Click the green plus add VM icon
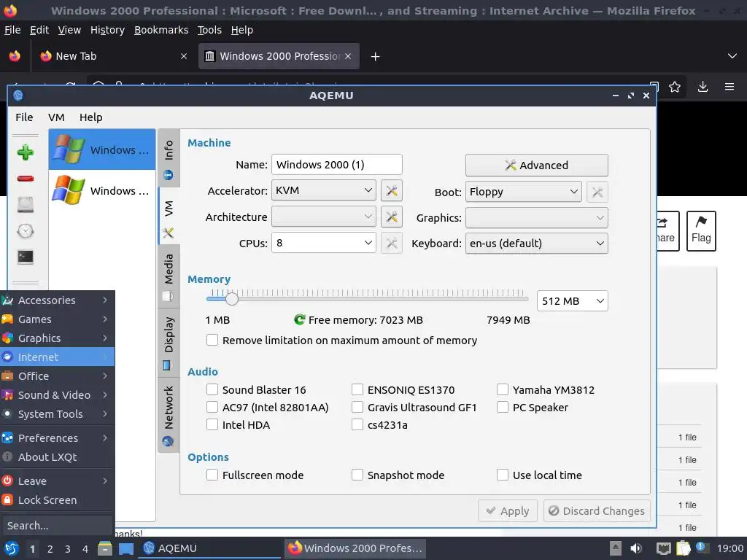 [x=26, y=152]
